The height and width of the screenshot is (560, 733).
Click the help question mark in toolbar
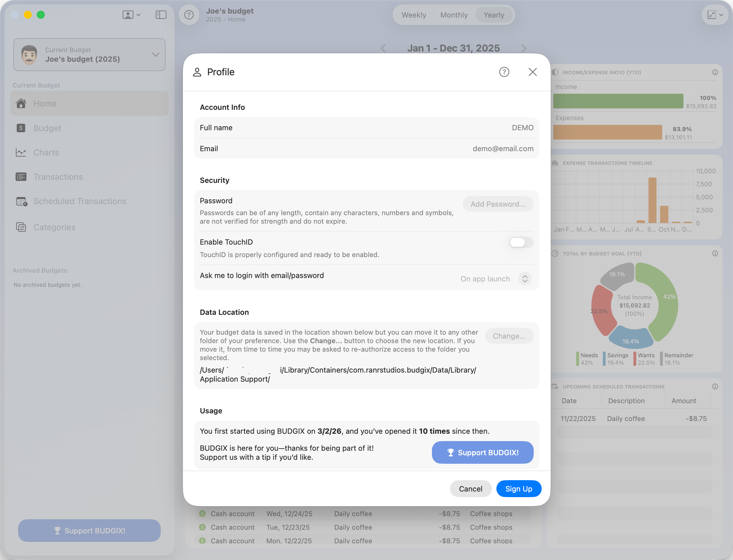(x=189, y=15)
